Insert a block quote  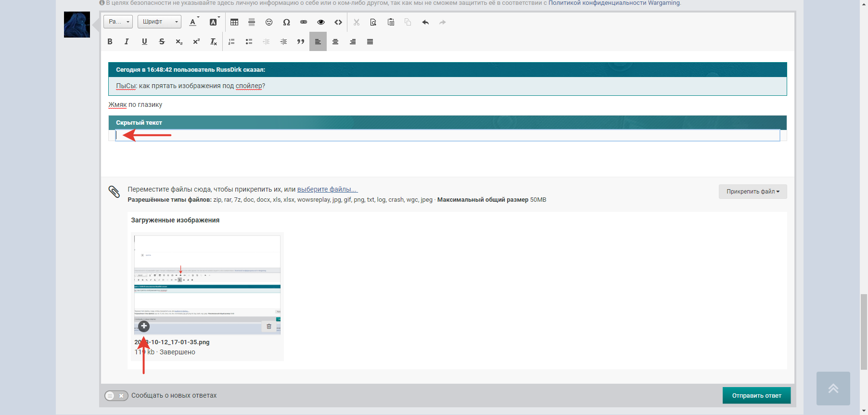pyautogui.click(x=301, y=41)
